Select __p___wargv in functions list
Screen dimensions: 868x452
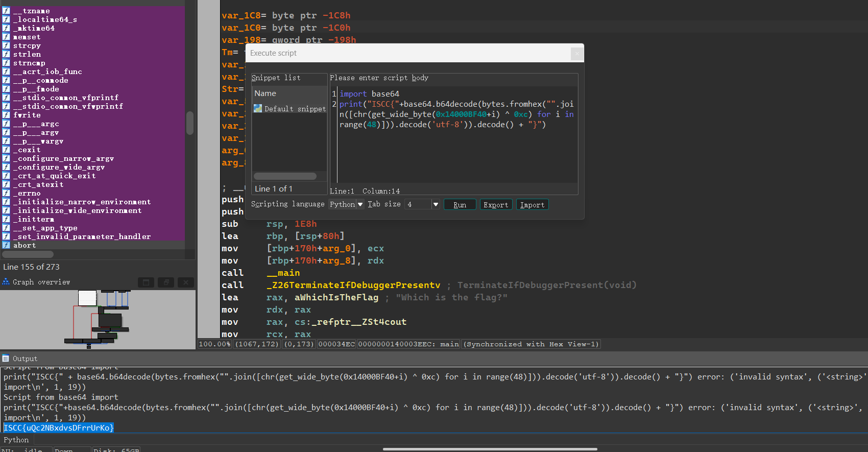point(38,141)
